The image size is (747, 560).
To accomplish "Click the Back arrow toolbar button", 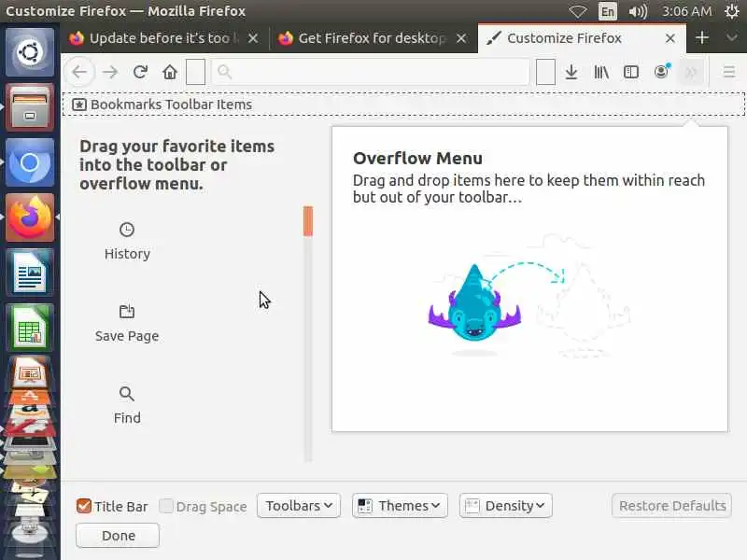I will point(79,73).
